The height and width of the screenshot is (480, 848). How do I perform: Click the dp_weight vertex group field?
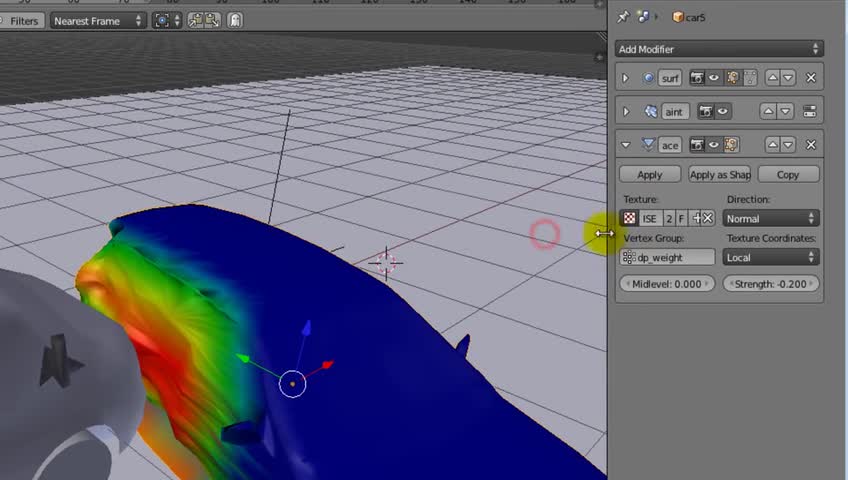tap(667, 257)
